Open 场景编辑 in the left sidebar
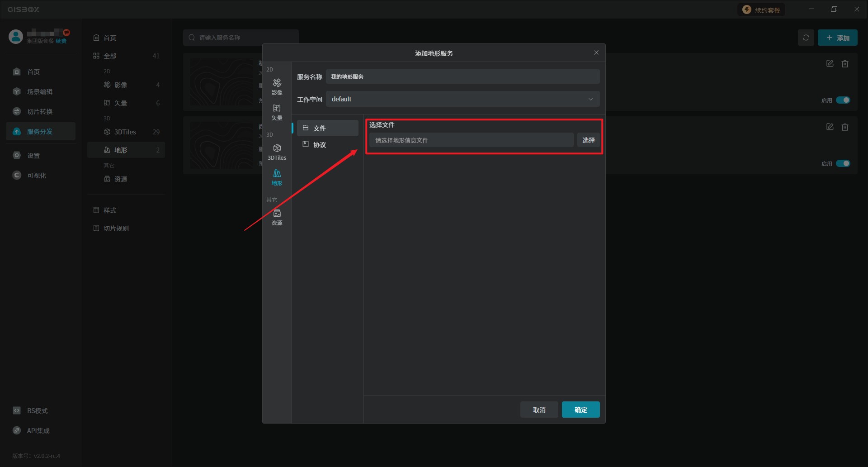Image resolution: width=868 pixels, height=467 pixels. pyautogui.click(x=39, y=92)
